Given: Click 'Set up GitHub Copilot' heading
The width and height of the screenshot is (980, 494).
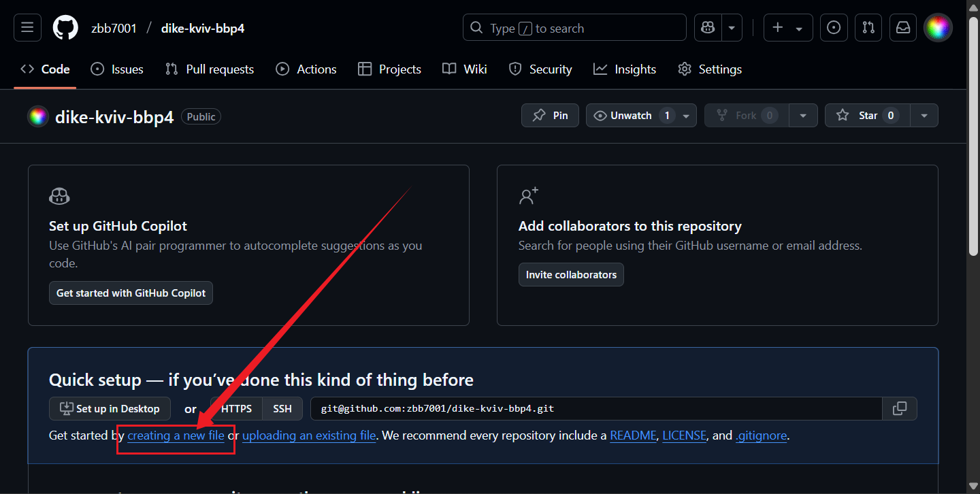Looking at the screenshot, I should coord(118,226).
